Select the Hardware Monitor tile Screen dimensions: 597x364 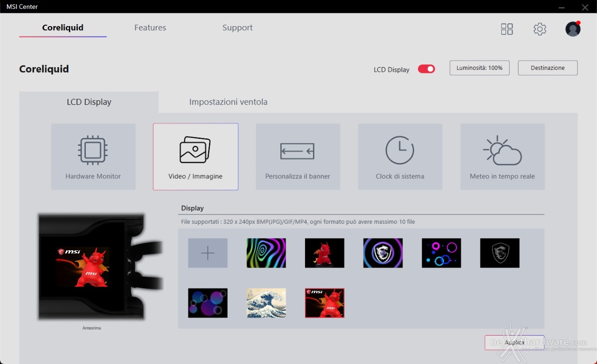(93, 157)
